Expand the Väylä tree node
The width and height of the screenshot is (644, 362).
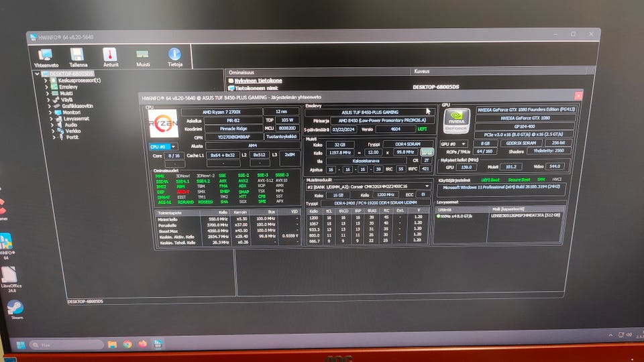(48, 100)
